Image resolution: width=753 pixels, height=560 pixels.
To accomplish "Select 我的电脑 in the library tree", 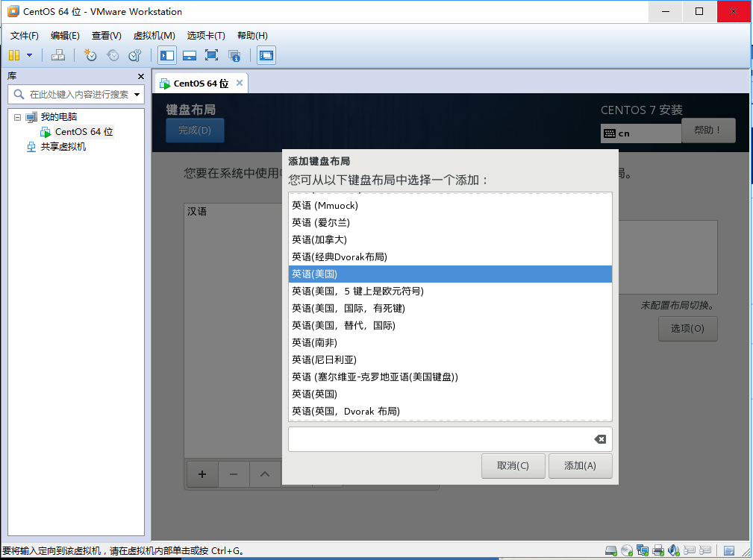I will (59, 116).
